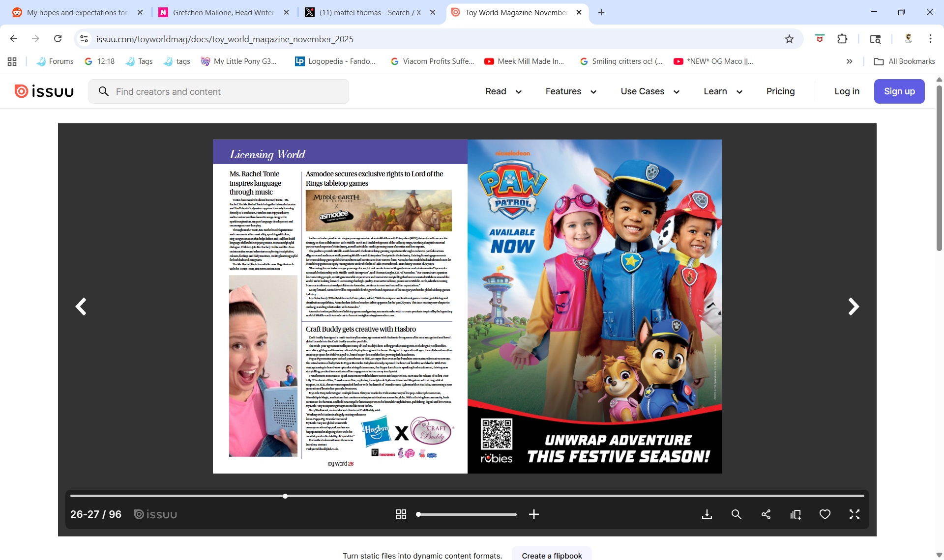The image size is (944, 560).
Task: Click the Sign up button
Action: pyautogui.click(x=899, y=91)
